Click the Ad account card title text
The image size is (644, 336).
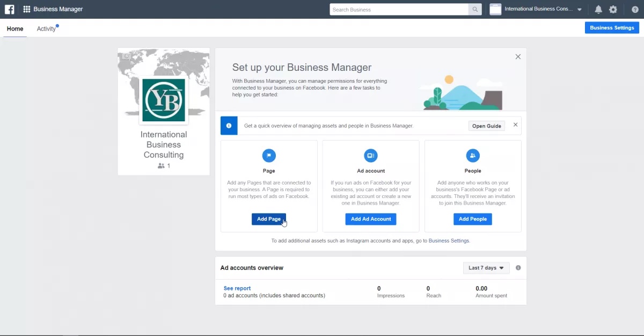click(x=371, y=171)
